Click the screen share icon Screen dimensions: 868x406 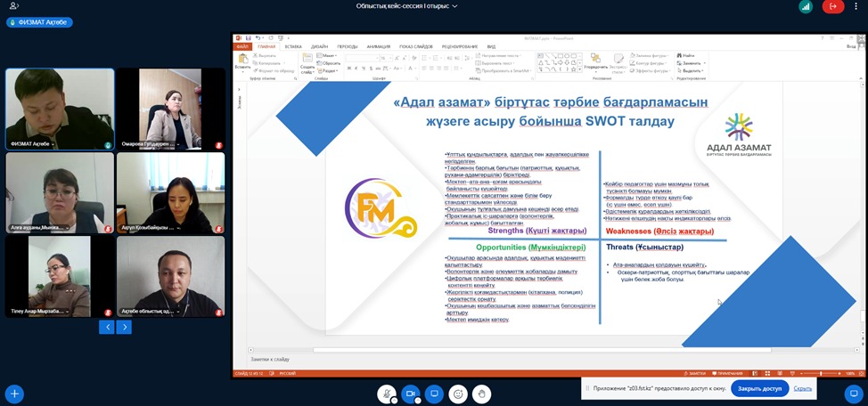[435, 394]
